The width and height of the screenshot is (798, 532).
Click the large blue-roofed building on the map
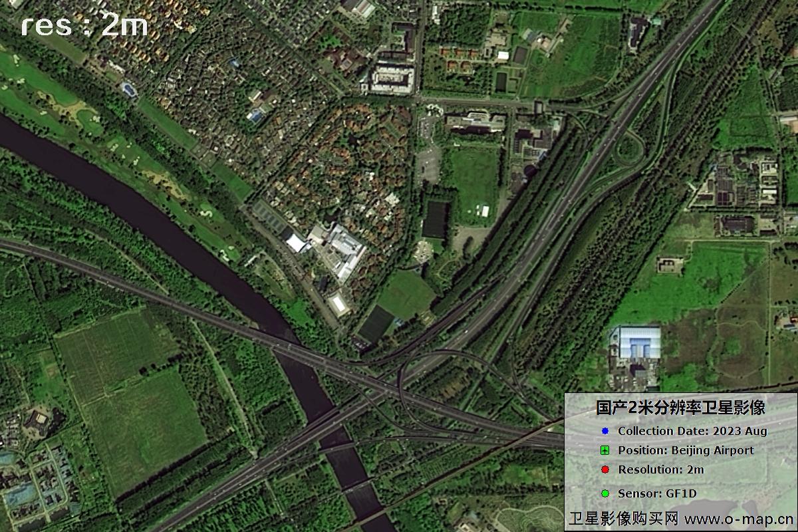[x=638, y=344]
